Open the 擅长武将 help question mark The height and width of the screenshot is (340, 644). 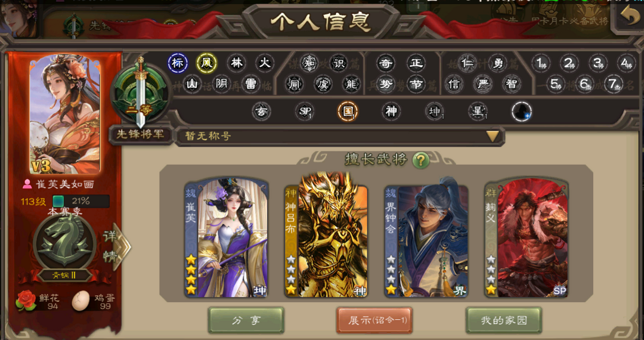(420, 160)
